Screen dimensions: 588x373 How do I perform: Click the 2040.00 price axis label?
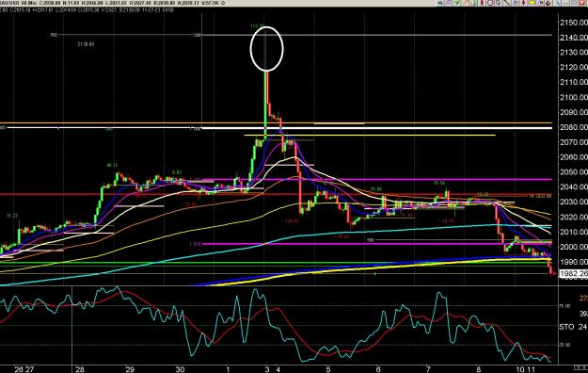click(x=573, y=186)
